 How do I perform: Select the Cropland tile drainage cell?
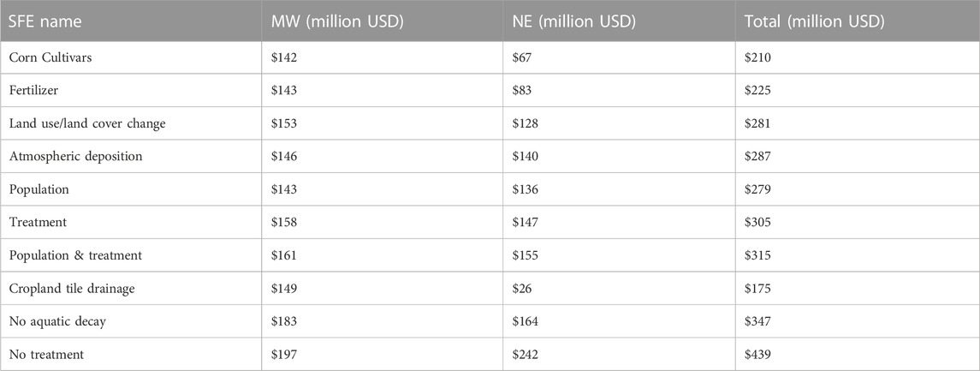coord(72,289)
